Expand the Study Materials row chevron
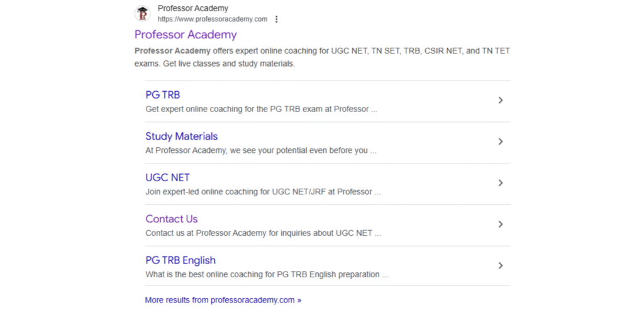The width and height of the screenshot is (644, 322). coord(501,142)
